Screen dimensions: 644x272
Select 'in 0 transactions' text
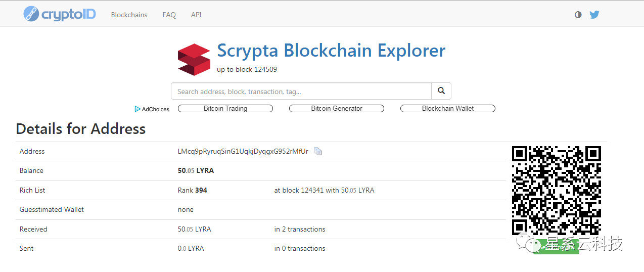click(300, 248)
